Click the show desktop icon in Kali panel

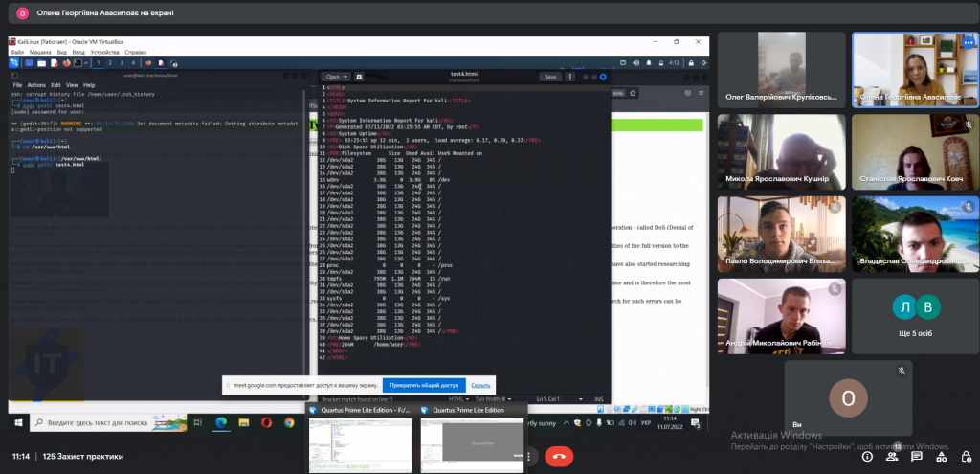[30, 63]
